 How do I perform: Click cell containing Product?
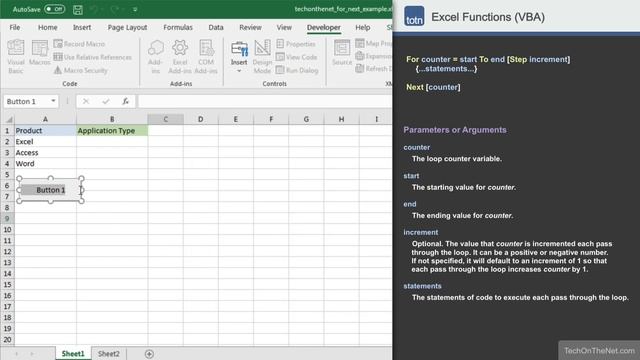tap(45, 131)
